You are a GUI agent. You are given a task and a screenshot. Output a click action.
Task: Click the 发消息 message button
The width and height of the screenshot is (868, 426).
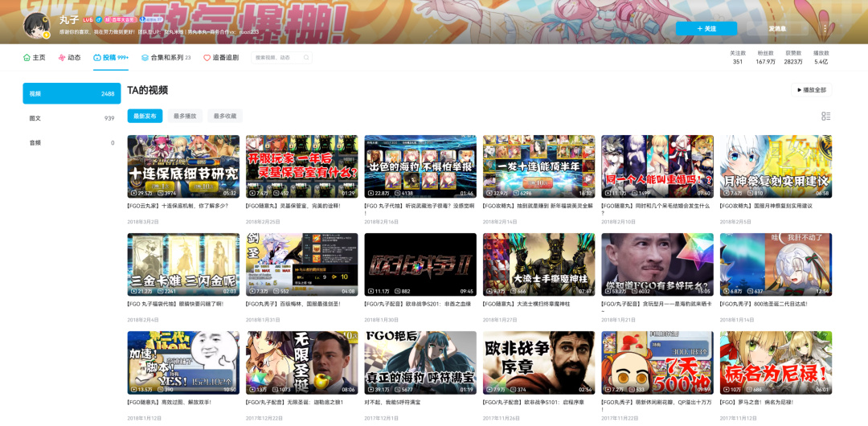[x=777, y=28]
